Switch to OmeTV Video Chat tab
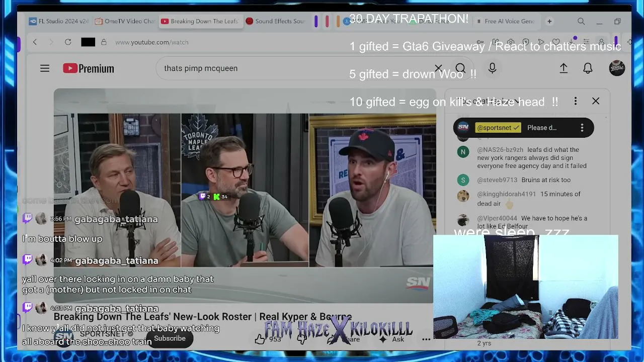 125,22
